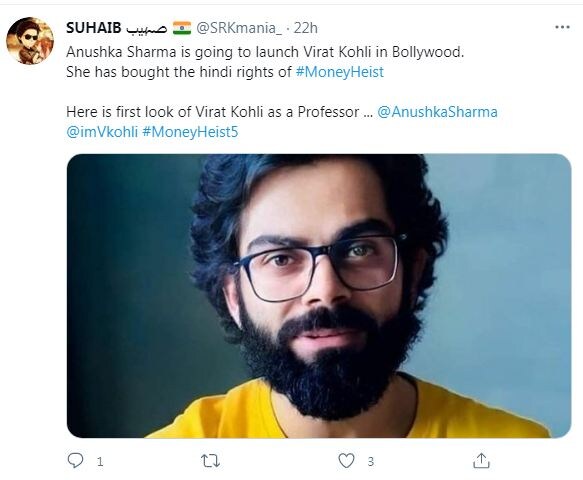The width and height of the screenshot is (583, 480).
Task: Click the India flag emoji beside the name
Action: (x=182, y=28)
